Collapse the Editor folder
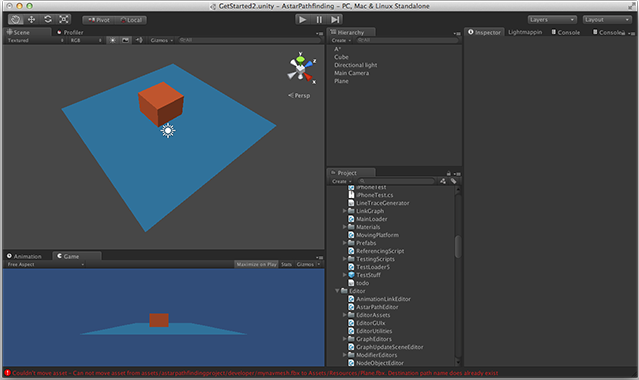The height and width of the screenshot is (380, 639). 337,291
